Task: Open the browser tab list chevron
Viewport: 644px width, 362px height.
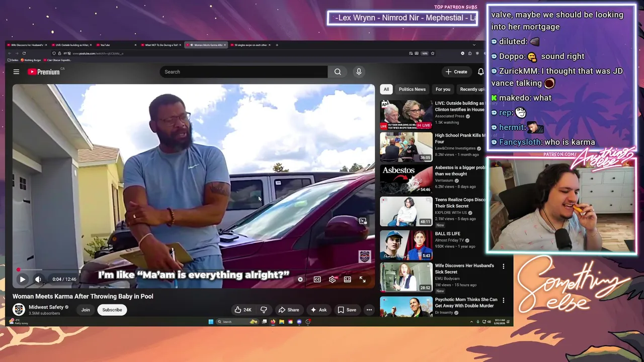Action: (474, 45)
